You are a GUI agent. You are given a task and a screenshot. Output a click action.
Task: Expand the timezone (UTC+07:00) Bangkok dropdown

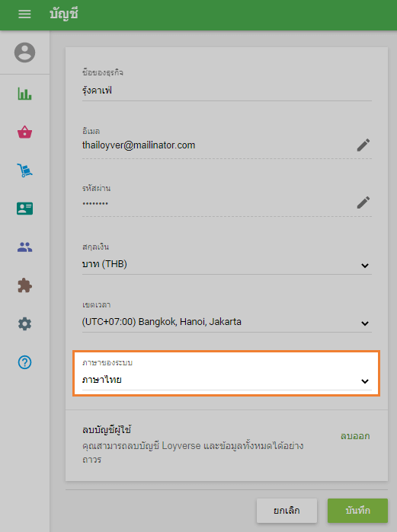coord(227,322)
